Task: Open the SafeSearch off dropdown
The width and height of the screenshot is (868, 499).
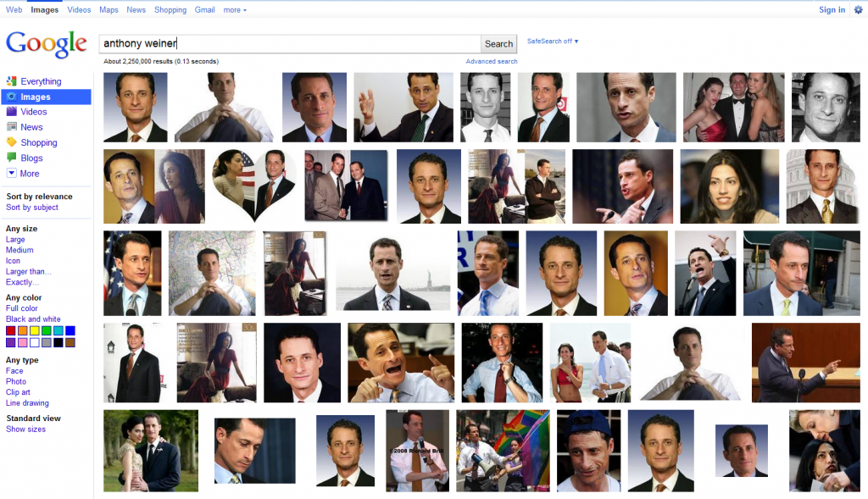Action: coord(553,41)
